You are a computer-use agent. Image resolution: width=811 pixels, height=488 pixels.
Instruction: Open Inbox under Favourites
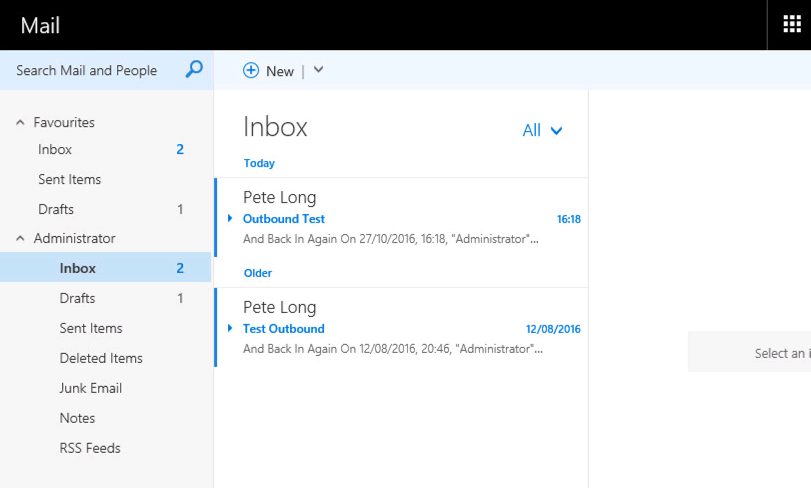pyautogui.click(x=55, y=149)
